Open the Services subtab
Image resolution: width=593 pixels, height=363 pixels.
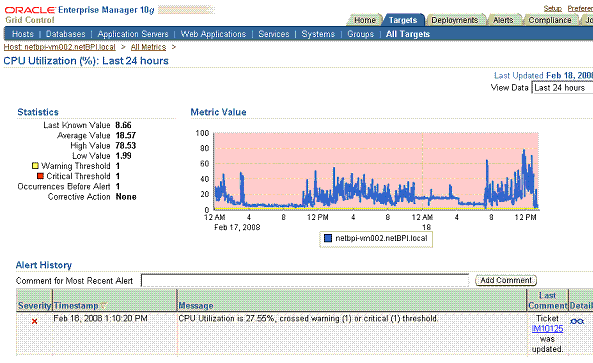(x=274, y=34)
